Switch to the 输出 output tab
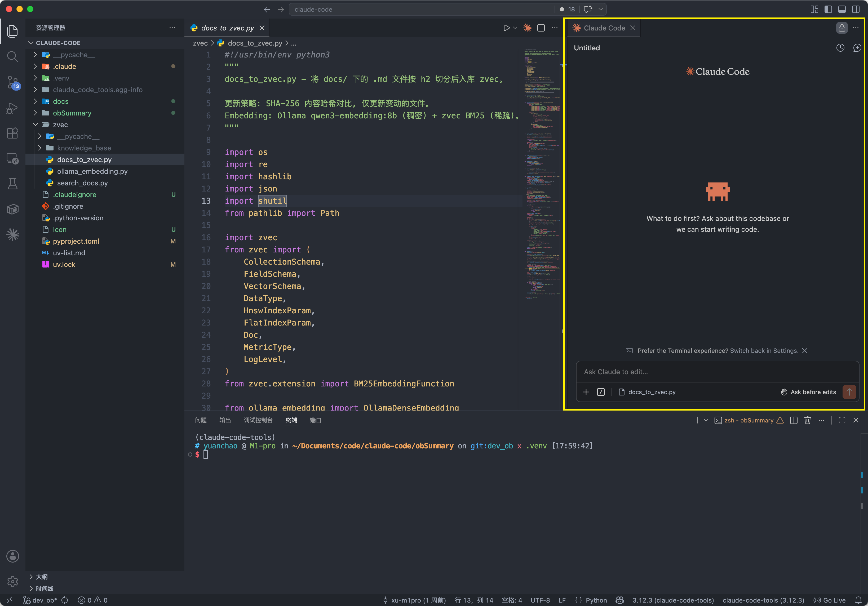Image resolution: width=868 pixels, height=606 pixels. [225, 420]
